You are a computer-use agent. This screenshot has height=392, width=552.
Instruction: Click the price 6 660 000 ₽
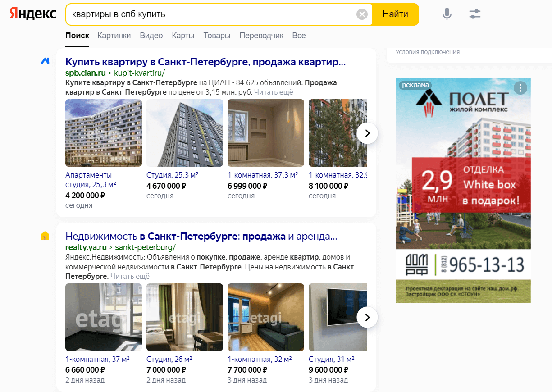coord(85,370)
